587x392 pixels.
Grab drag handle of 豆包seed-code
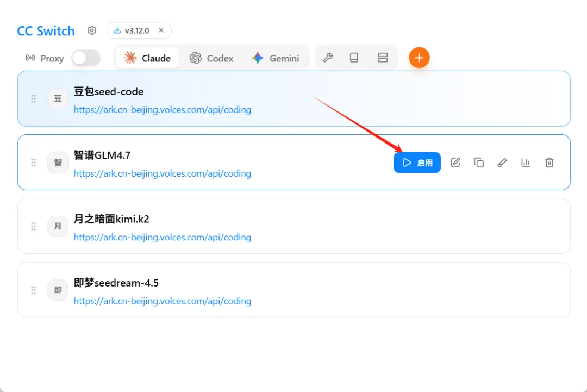33,99
